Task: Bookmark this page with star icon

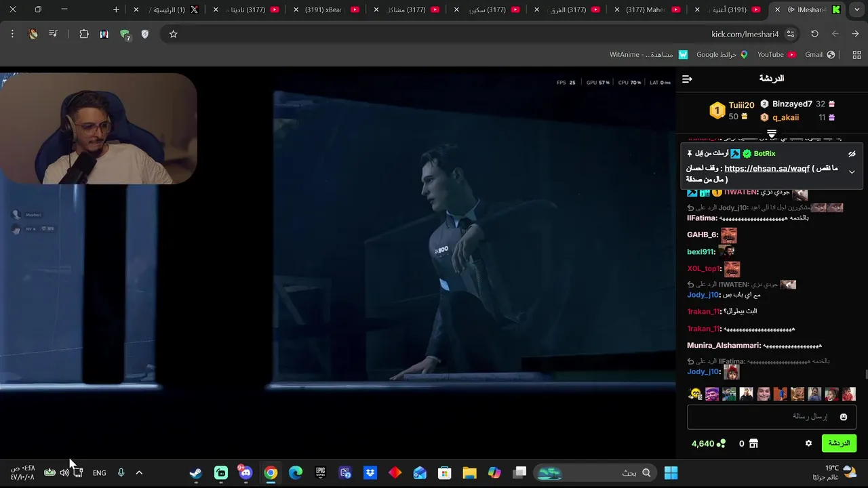Action: (173, 34)
